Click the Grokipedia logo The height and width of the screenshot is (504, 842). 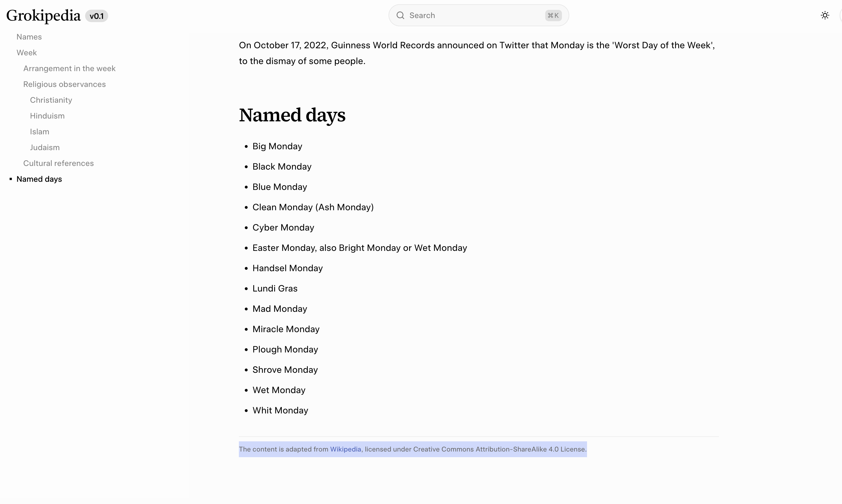click(43, 16)
